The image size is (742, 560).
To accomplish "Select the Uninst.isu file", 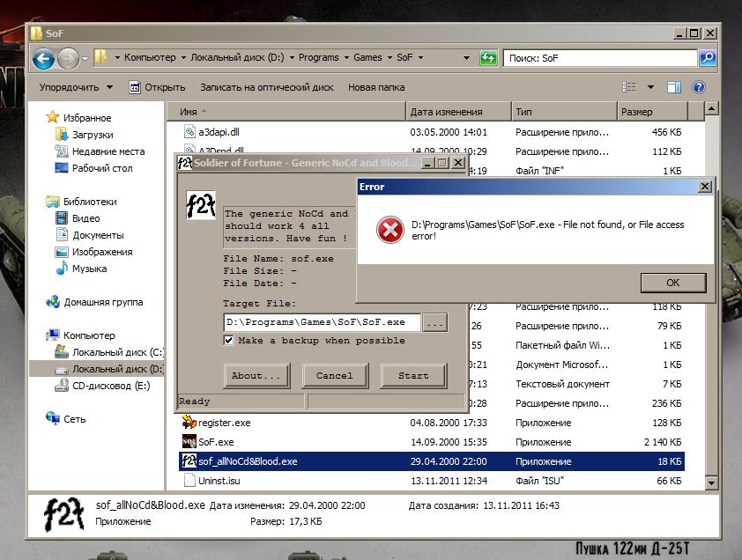I will (x=219, y=481).
